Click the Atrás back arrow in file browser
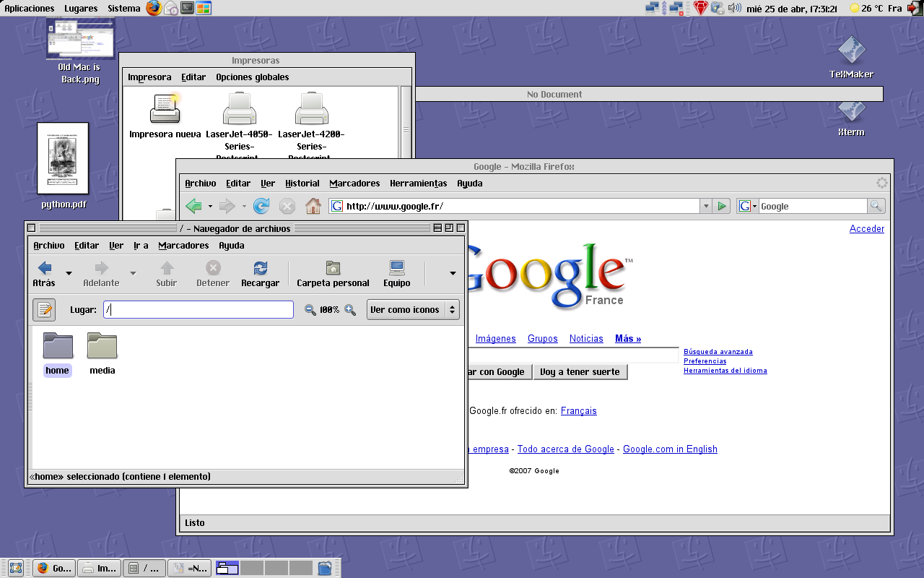The image size is (924, 578). (44, 268)
